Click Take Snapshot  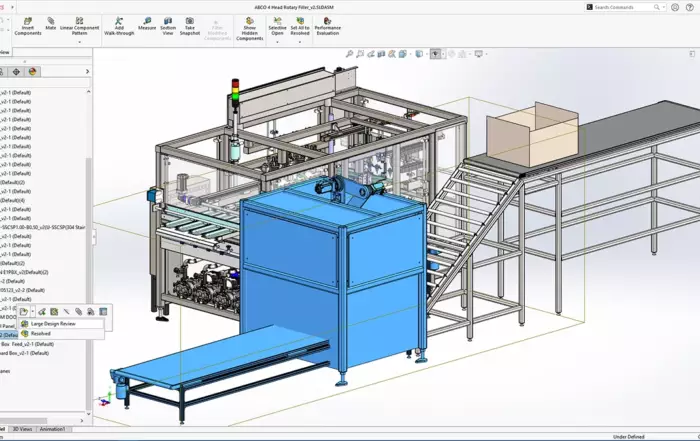coord(190,27)
